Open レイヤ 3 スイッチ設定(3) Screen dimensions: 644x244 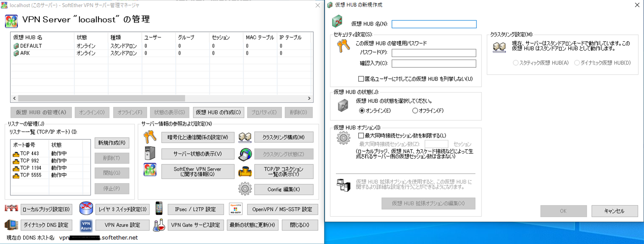[x=122, y=209]
